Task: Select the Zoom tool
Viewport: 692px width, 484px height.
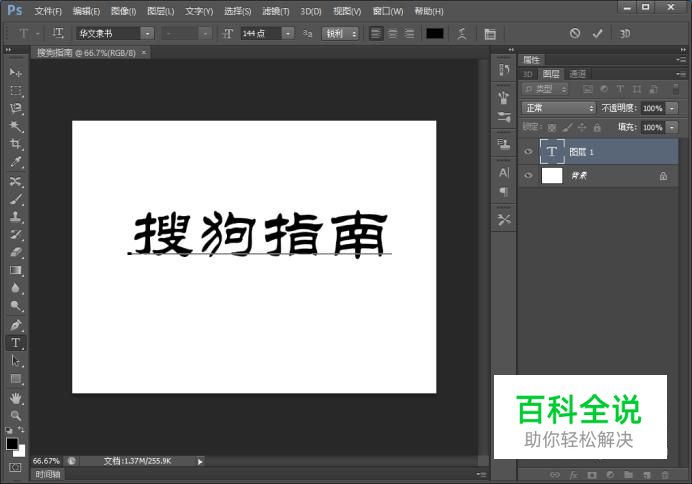Action: tap(15, 416)
